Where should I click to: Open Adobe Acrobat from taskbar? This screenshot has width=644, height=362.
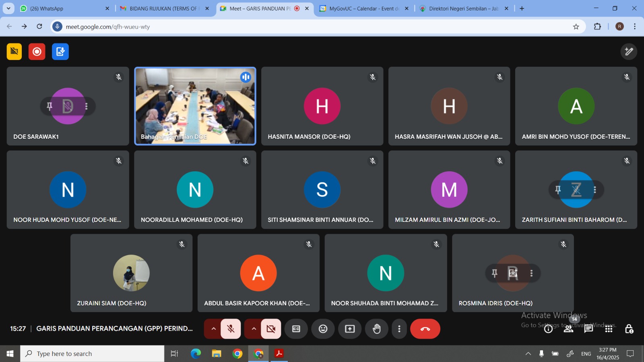coord(279,354)
